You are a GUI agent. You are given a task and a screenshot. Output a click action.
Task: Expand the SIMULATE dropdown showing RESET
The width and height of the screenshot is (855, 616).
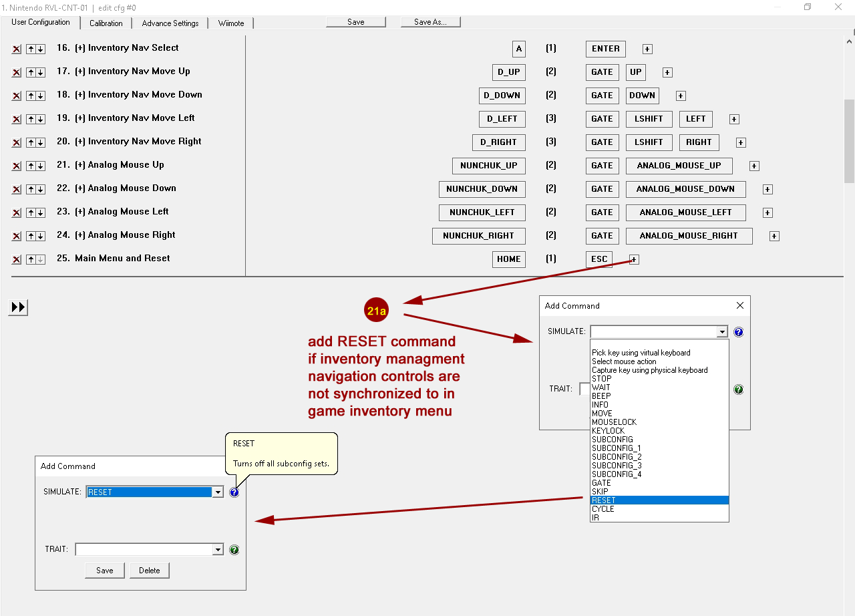(217, 492)
